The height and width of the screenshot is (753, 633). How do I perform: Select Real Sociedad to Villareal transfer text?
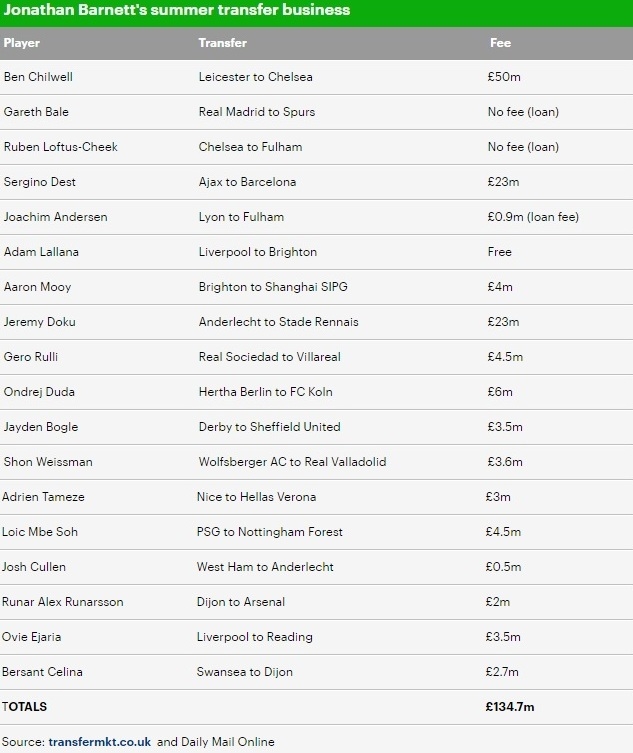(269, 357)
